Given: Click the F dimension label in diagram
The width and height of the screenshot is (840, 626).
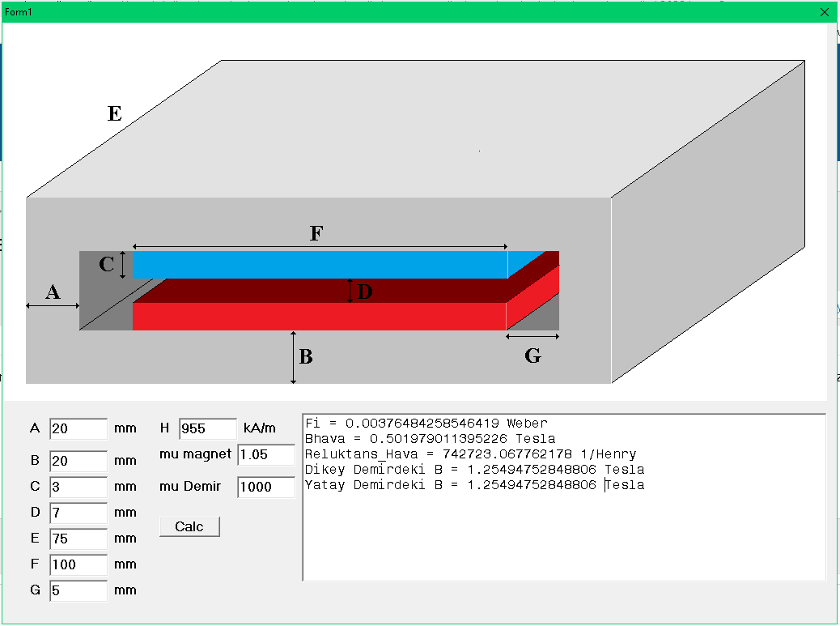Looking at the screenshot, I should tap(317, 235).
